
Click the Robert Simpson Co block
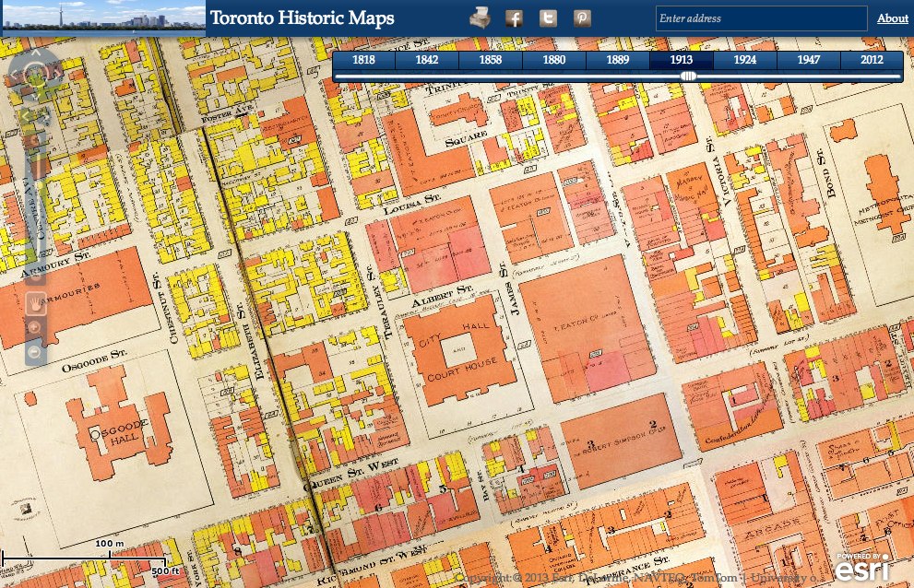[622, 441]
